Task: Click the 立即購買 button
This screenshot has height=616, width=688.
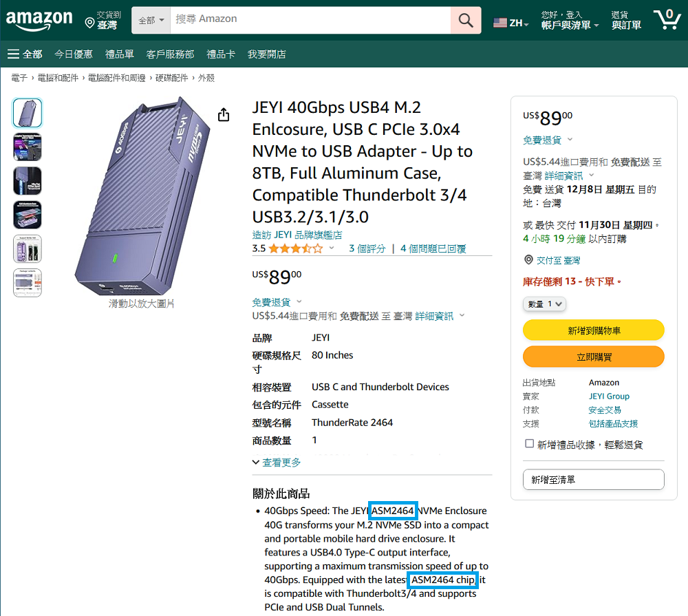Action: coord(593,357)
